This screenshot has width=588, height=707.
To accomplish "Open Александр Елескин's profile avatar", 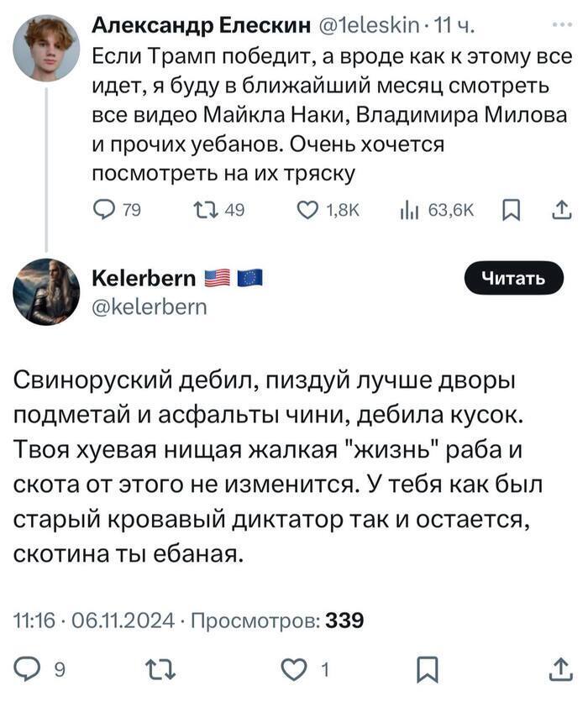I will [x=46, y=48].
